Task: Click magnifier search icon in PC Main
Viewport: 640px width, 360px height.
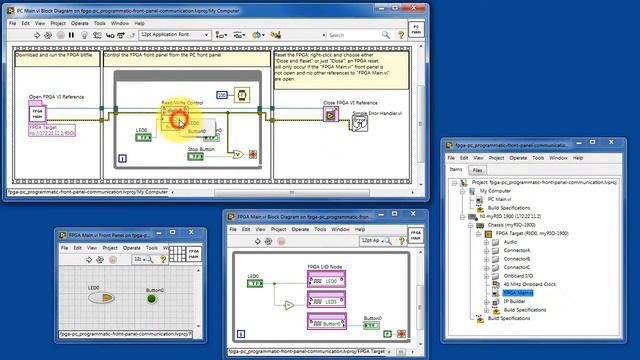Action: pos(386,35)
